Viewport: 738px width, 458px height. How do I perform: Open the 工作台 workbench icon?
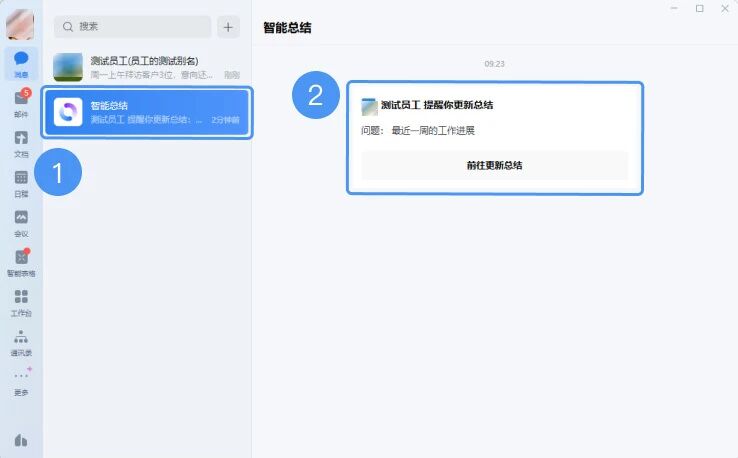coord(21,300)
